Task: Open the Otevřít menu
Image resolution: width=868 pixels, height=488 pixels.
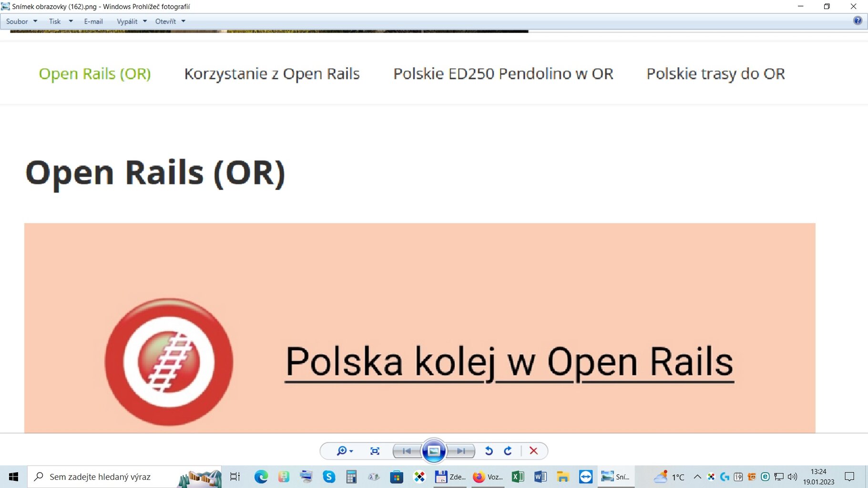Action: 170,21
